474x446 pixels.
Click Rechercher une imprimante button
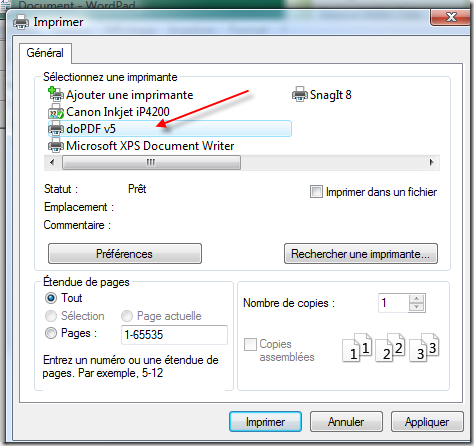click(361, 254)
